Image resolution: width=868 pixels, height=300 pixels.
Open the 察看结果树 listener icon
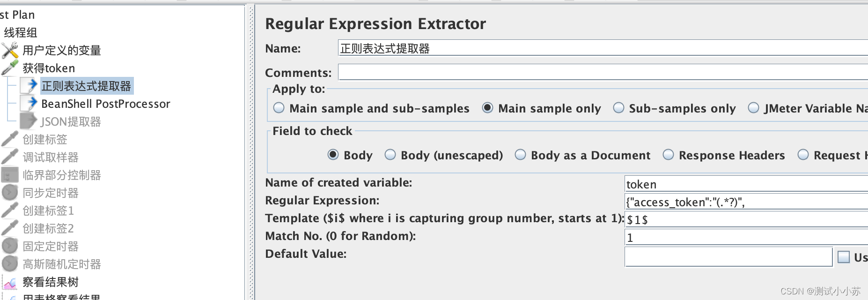tap(10, 282)
